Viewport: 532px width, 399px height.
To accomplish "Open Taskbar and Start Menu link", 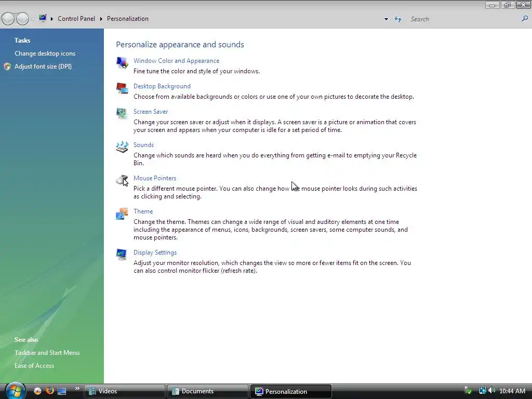I will (x=47, y=353).
